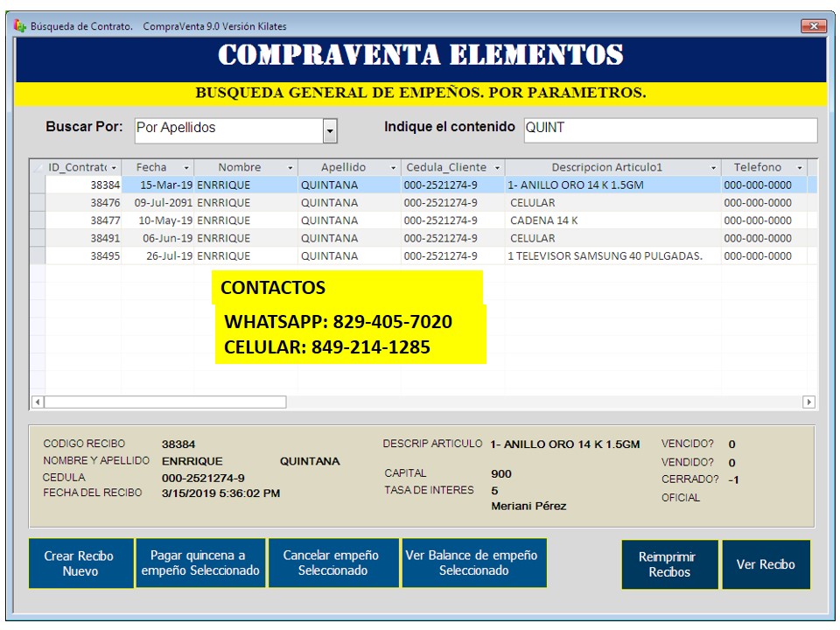Open the Cedula_Cliente column filter arrow
The width and height of the screenshot is (840, 630).
497,168
